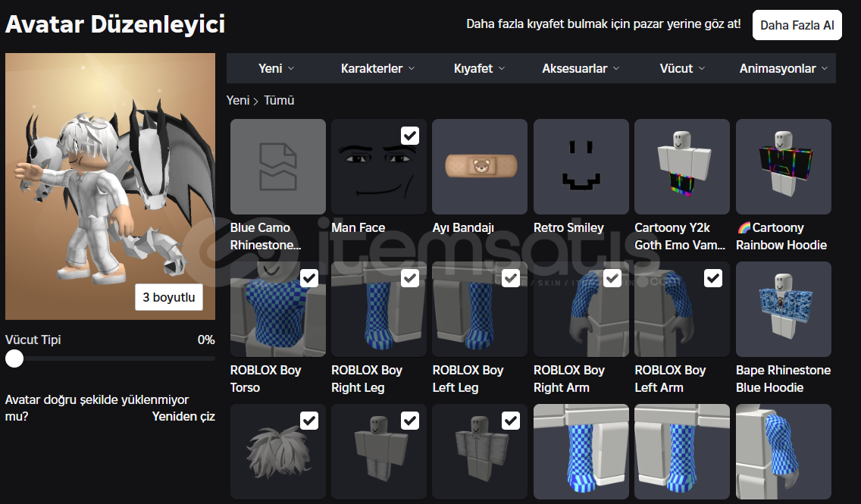Open the Yeni tab in the category bar
Screen dimensions: 861x504
point(270,69)
